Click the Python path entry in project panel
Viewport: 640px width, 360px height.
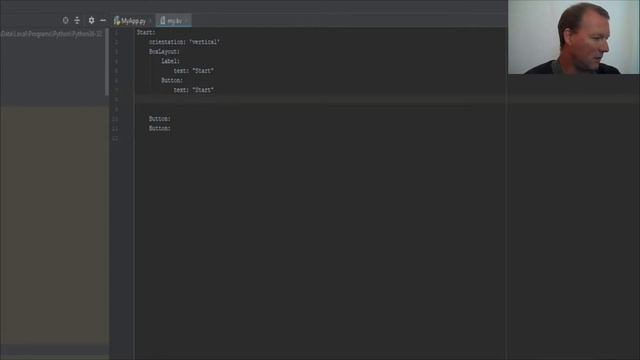(x=51, y=34)
